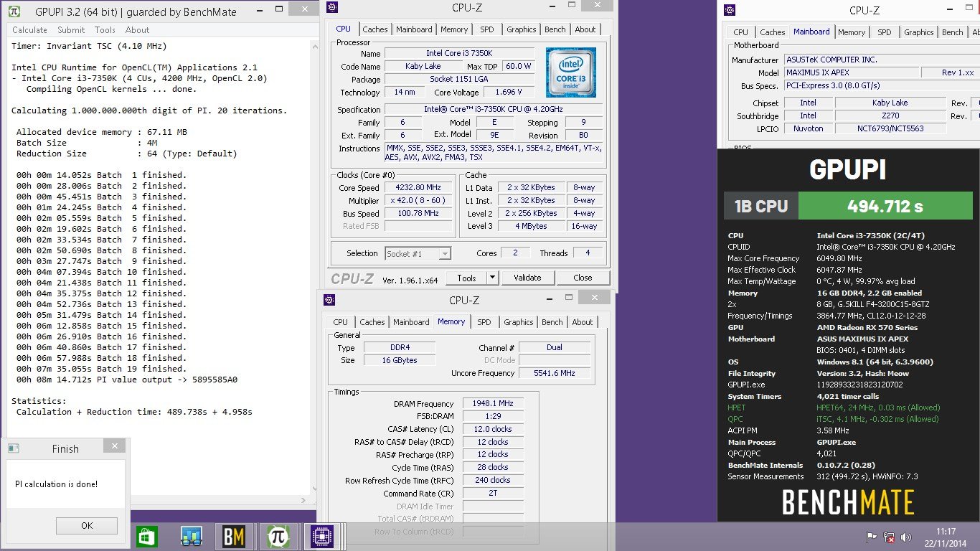Click the 494.712 s result in BenchMate
The width and height of the screenshot is (980, 551).
click(885, 206)
